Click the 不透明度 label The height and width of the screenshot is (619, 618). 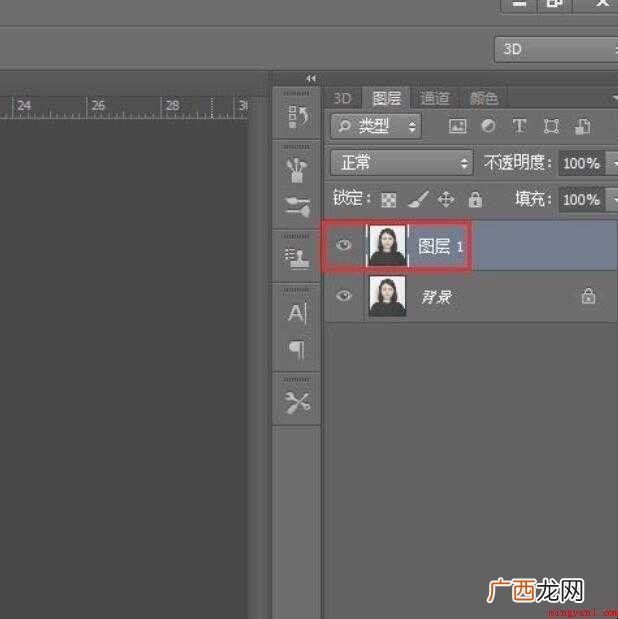pyautogui.click(x=517, y=163)
